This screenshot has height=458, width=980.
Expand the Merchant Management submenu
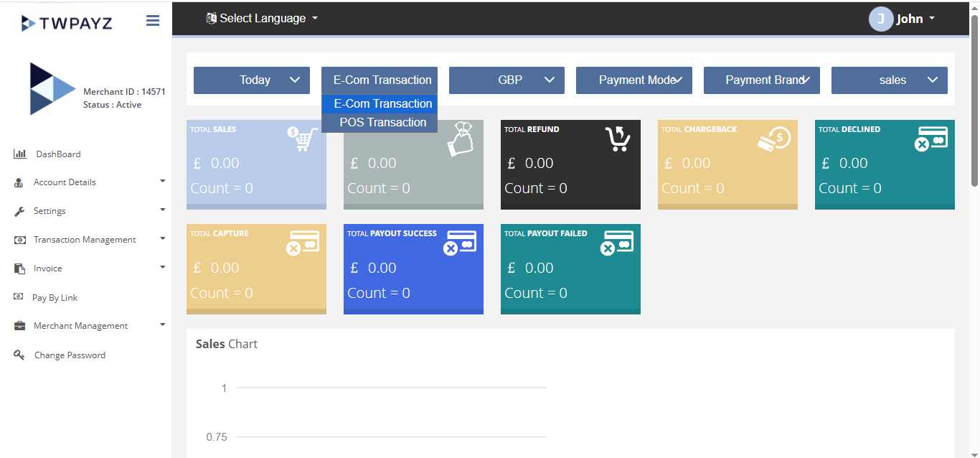point(80,326)
